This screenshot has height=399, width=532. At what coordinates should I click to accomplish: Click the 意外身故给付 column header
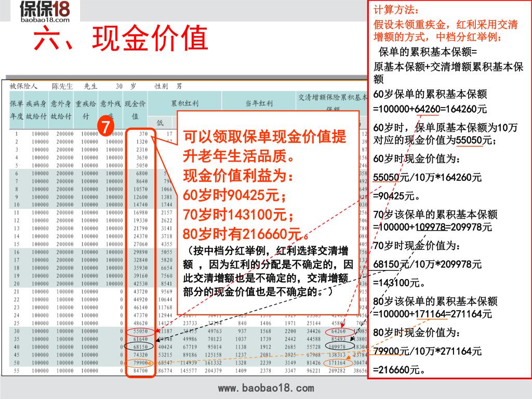tap(61, 110)
